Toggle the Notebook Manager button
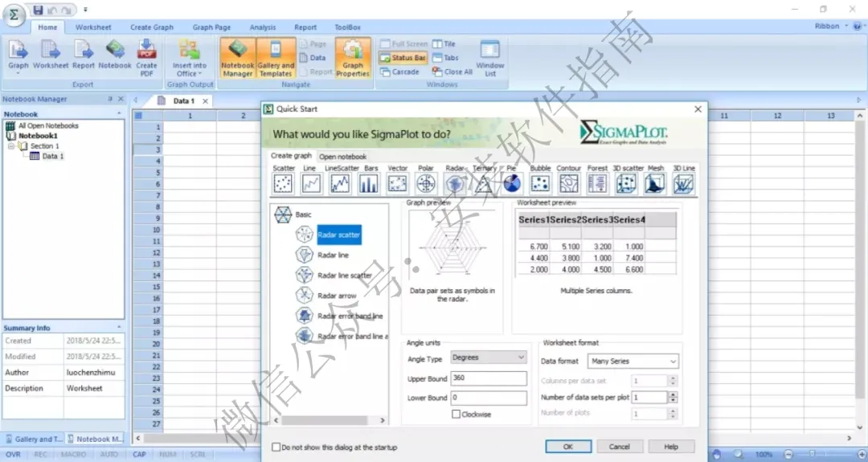The width and height of the screenshot is (868, 462). (237, 58)
